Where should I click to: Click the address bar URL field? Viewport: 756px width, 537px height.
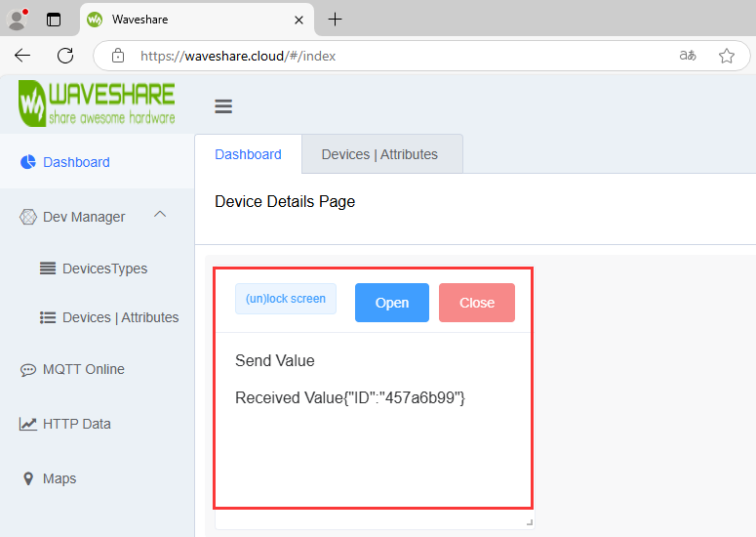(x=390, y=56)
